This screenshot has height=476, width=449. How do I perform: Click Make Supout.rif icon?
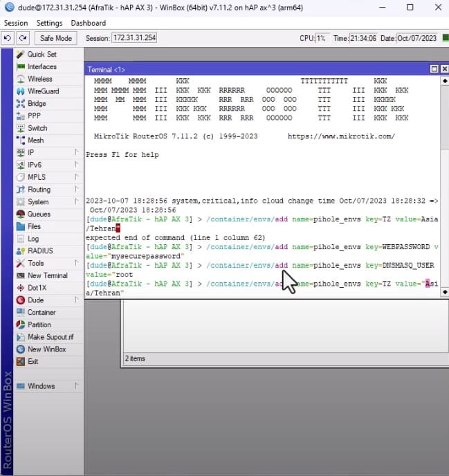[x=20, y=337]
